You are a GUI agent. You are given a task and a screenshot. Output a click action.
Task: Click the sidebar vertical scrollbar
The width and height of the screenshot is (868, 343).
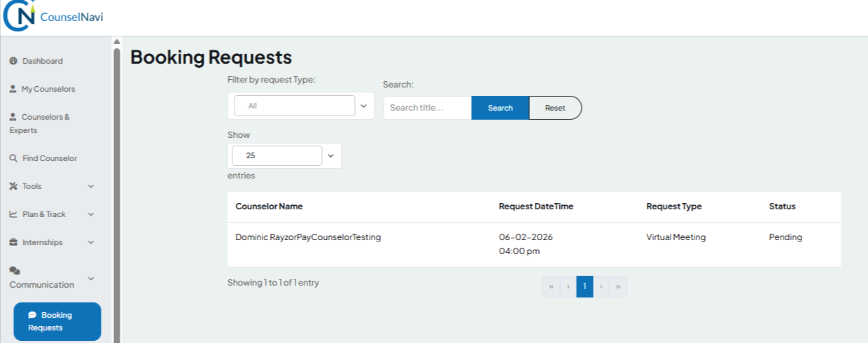(117, 196)
